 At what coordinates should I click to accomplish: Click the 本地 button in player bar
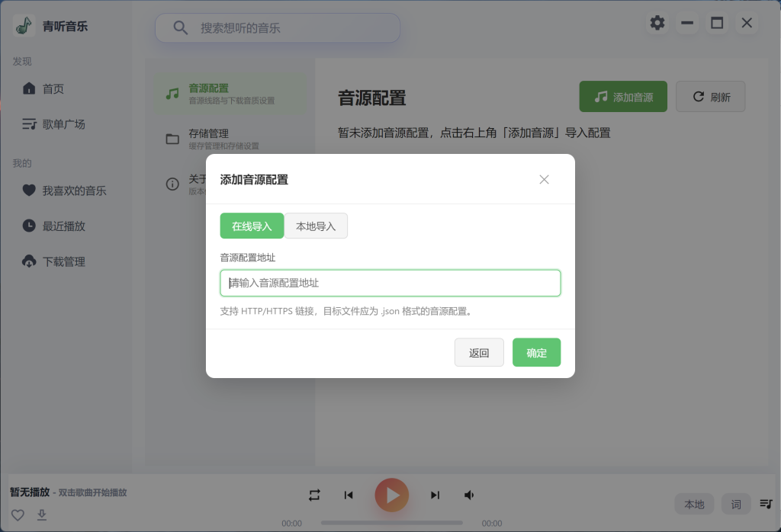tap(694, 504)
